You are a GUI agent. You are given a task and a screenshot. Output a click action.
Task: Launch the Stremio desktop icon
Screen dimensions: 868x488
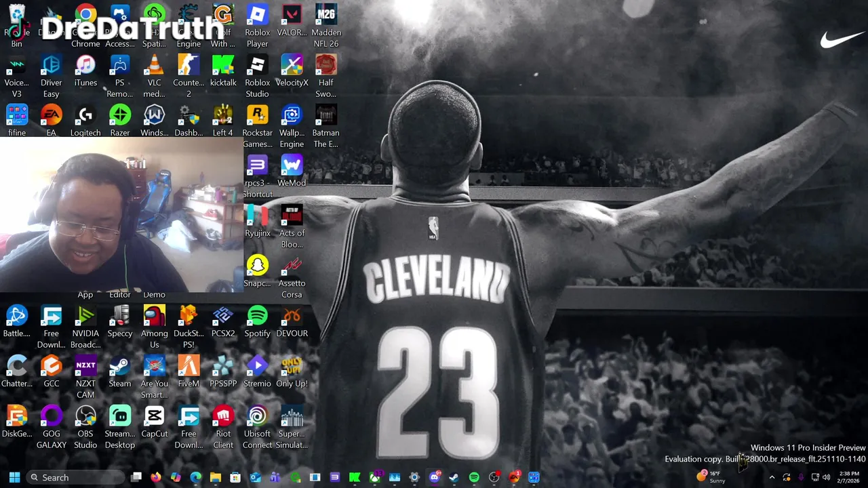point(257,371)
